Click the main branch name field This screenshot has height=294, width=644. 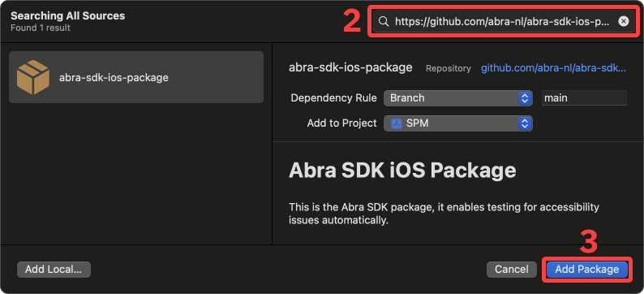pos(584,98)
